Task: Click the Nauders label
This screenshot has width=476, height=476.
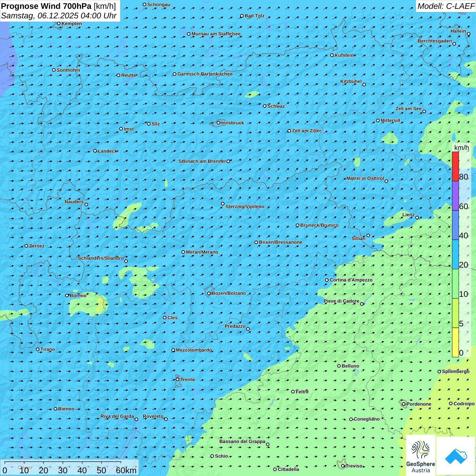Action: [x=74, y=202]
